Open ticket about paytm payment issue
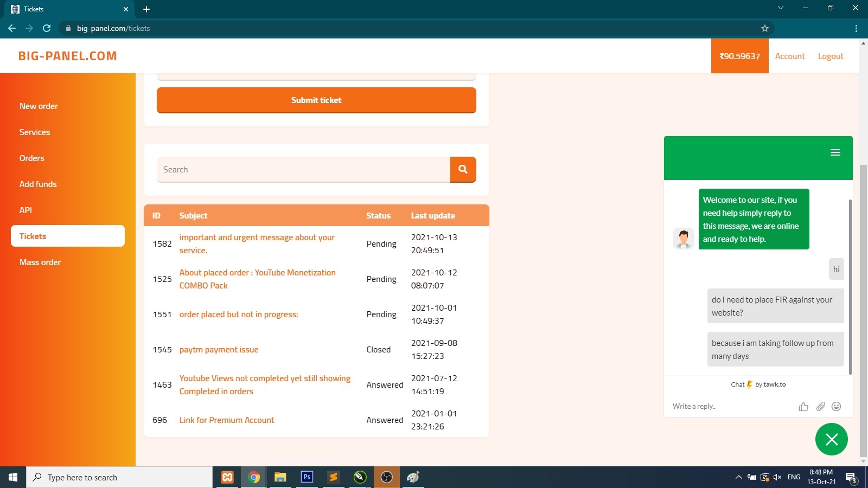Viewport: 868px width, 488px height. point(219,350)
